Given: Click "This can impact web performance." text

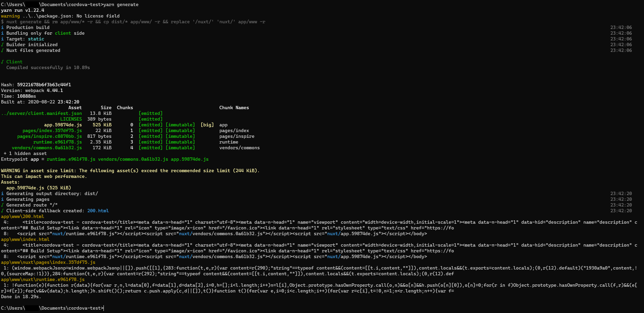Looking at the screenshot, I should pyautogui.click(x=44, y=176).
